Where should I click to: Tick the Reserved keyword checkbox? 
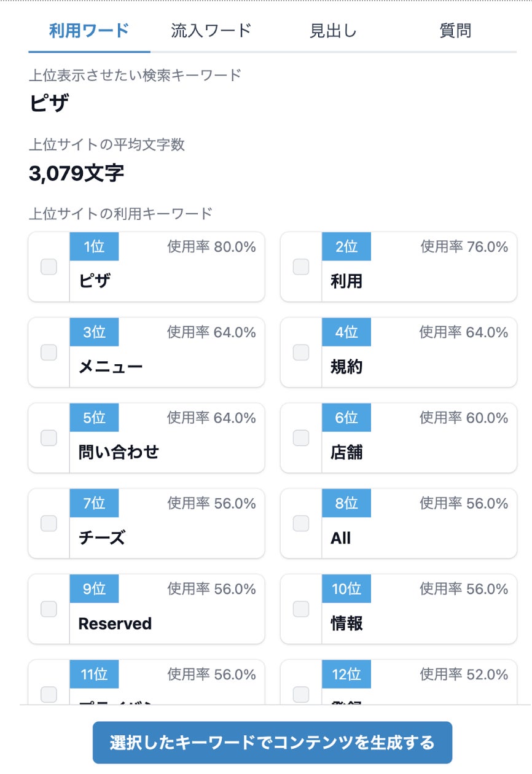pyautogui.click(x=49, y=609)
